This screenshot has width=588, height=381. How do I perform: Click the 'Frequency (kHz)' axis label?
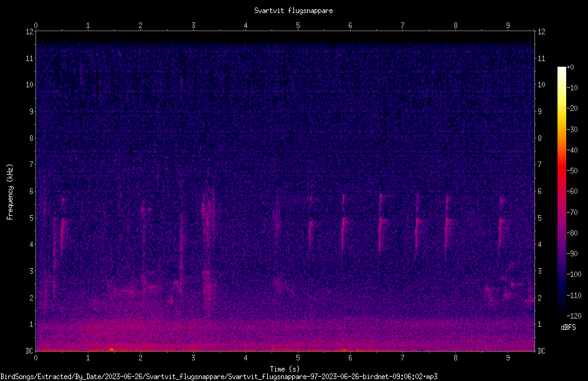(x=10, y=192)
